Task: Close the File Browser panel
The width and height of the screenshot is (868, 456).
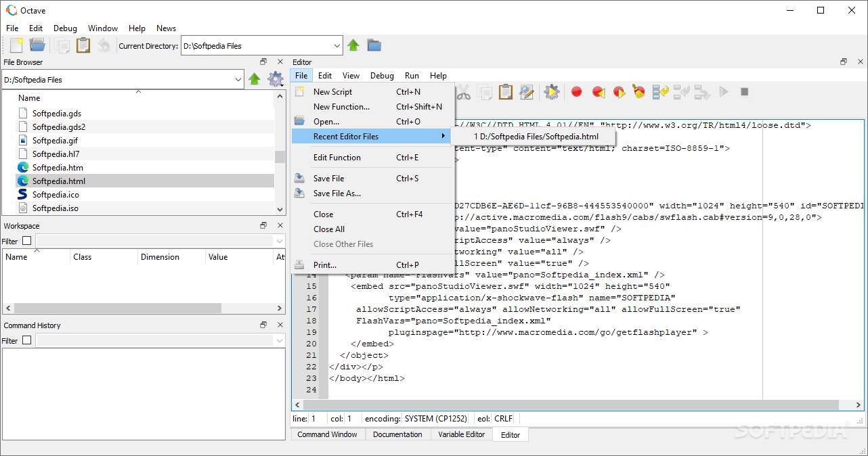Action: pyautogui.click(x=279, y=62)
